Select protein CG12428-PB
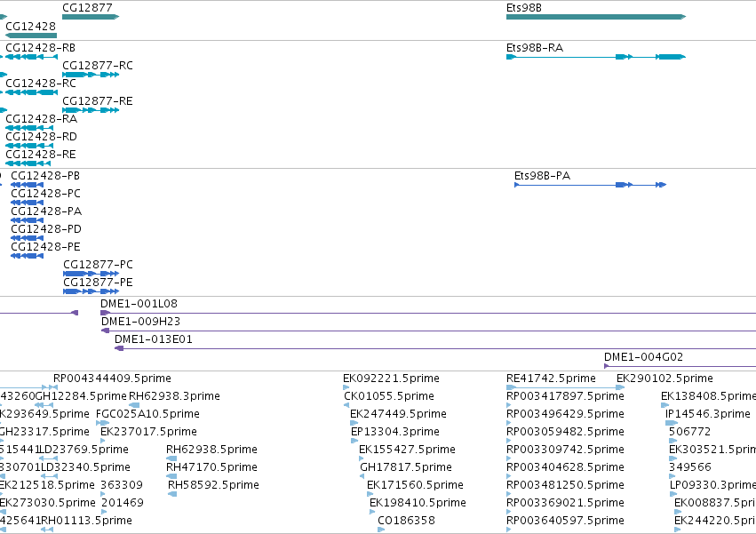Image resolution: width=756 pixels, height=534 pixels. tap(45, 176)
